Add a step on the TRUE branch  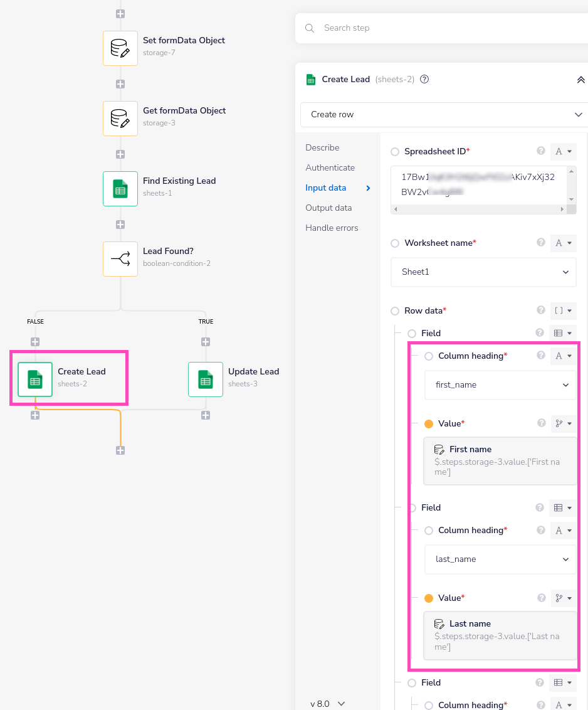(x=206, y=342)
